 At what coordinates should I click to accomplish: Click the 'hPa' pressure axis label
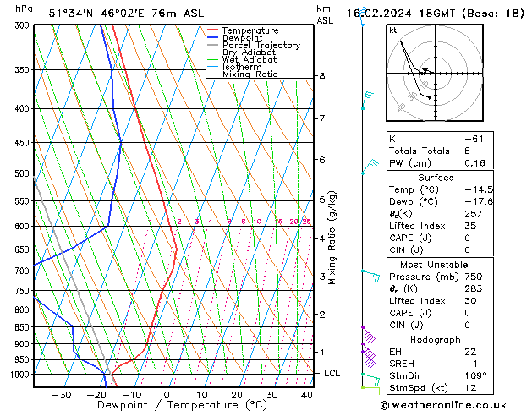24,8
